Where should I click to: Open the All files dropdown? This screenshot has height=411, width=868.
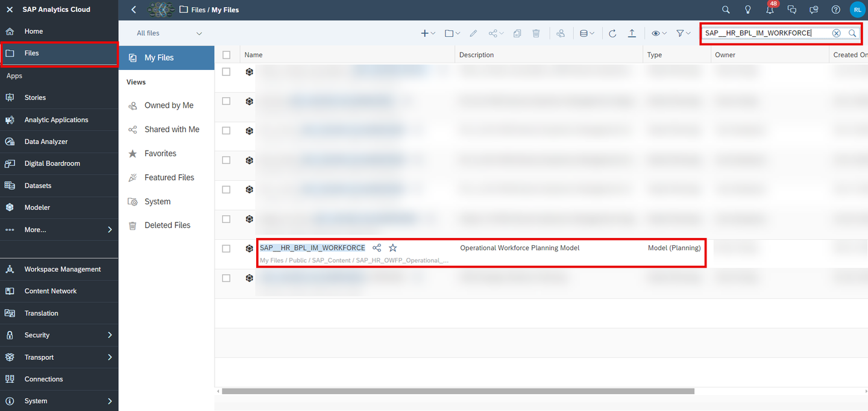click(169, 33)
